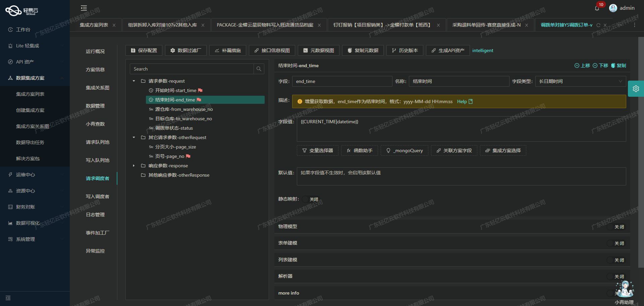Focus the tree Search input
644x306 pixels.
192,69
